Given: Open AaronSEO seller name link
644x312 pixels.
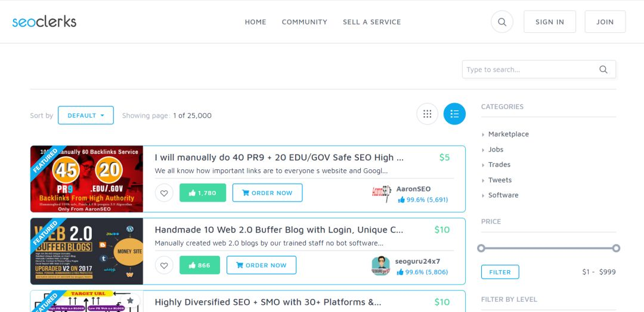Looking at the screenshot, I should (413, 189).
